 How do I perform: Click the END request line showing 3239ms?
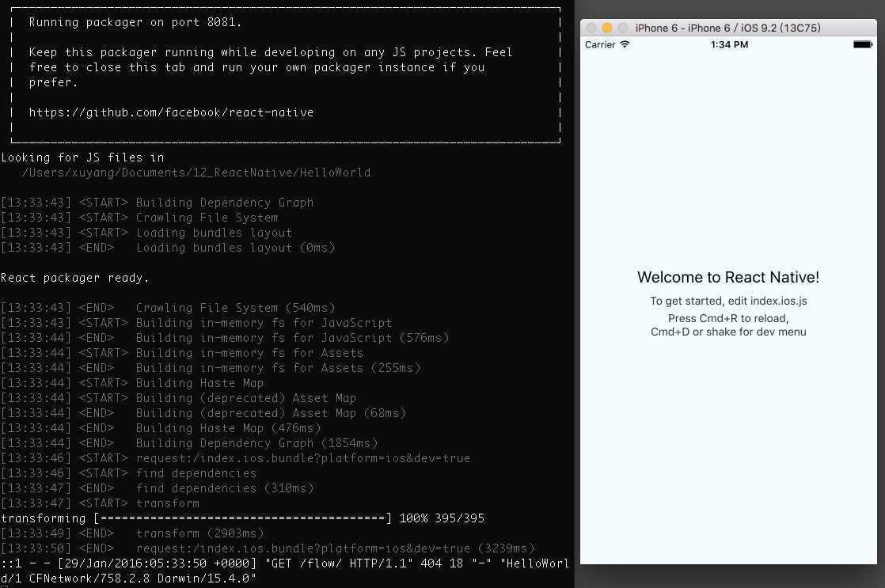(268, 548)
